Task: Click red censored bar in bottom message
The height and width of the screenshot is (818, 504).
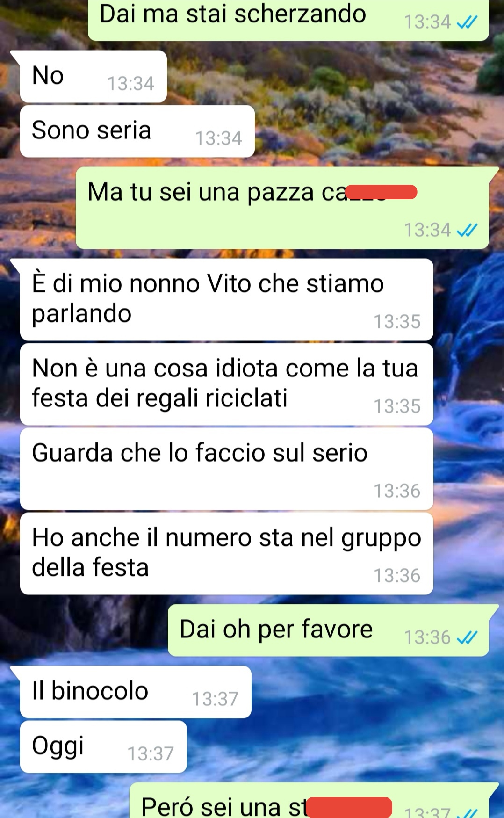Action: click(349, 808)
